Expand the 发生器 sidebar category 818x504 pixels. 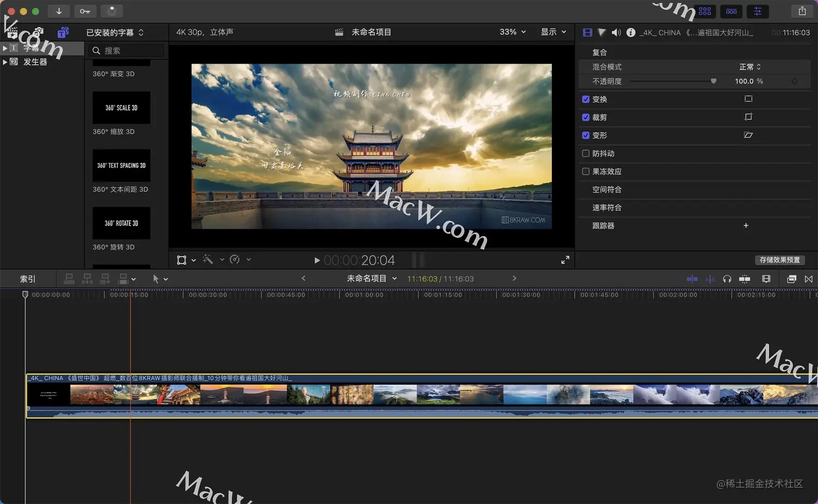click(5, 62)
